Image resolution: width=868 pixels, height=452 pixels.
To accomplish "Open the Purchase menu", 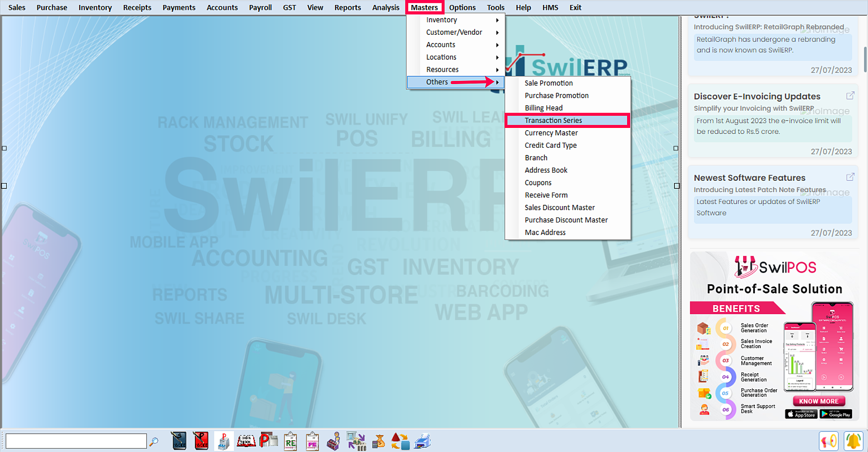I will pyautogui.click(x=52, y=7).
